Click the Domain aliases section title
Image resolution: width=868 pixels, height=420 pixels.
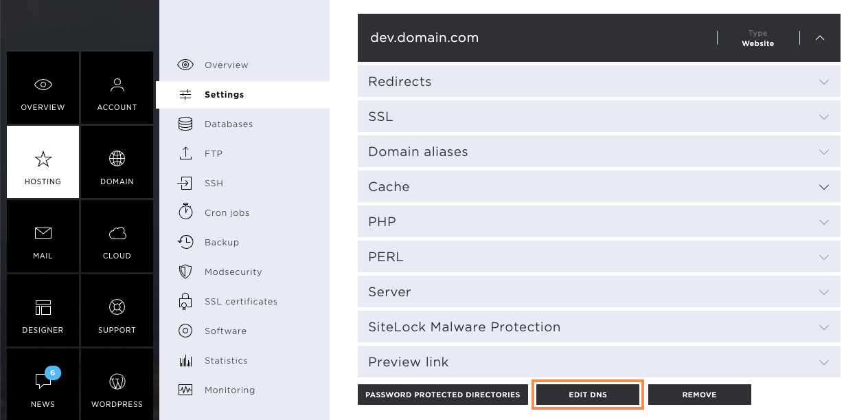(418, 152)
